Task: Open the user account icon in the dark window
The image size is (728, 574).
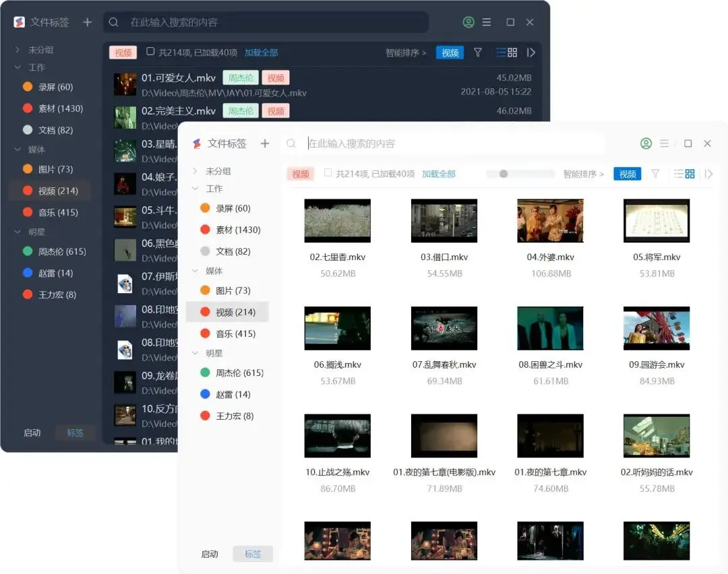Action: point(468,22)
